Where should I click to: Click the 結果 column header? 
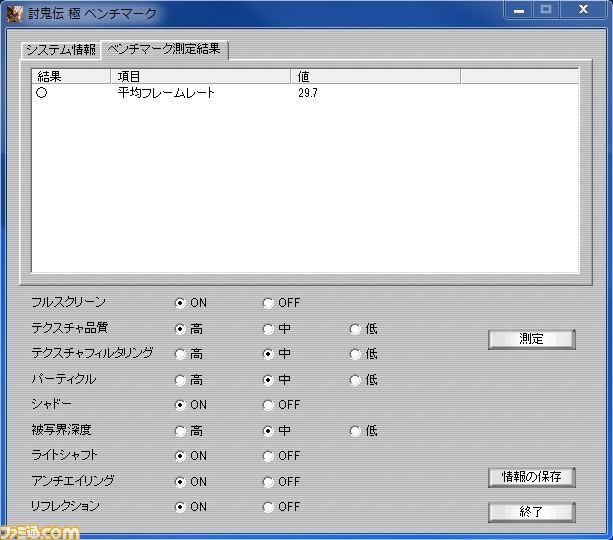tap(71, 76)
